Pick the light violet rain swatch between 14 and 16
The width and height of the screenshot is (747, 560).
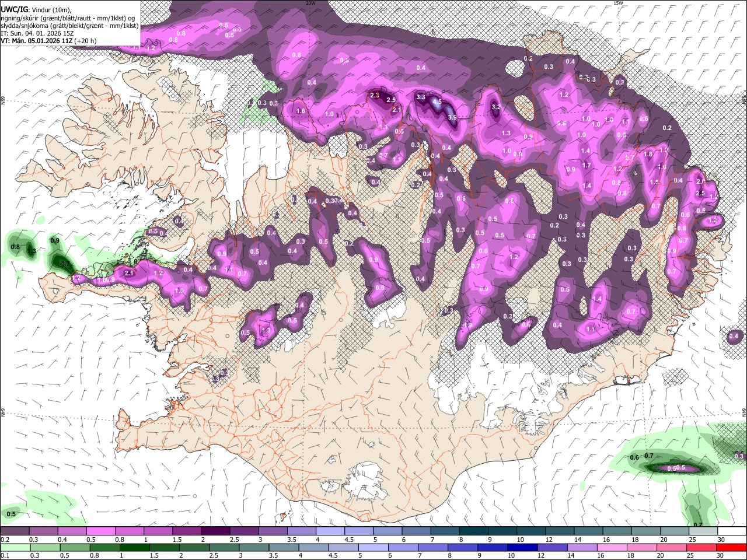tap(582, 547)
